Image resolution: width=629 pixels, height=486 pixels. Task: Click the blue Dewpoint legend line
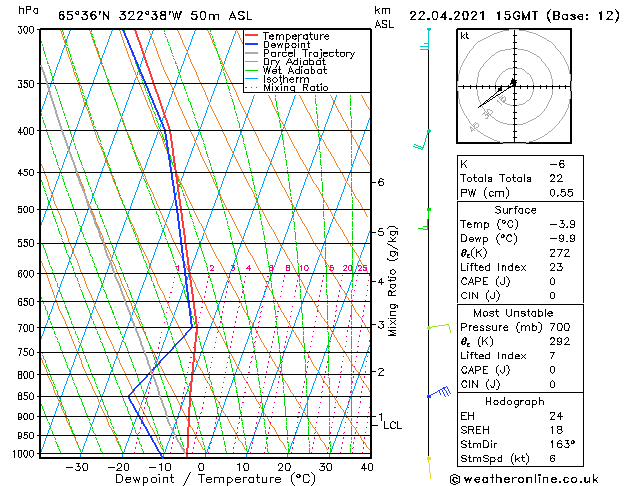(x=251, y=44)
